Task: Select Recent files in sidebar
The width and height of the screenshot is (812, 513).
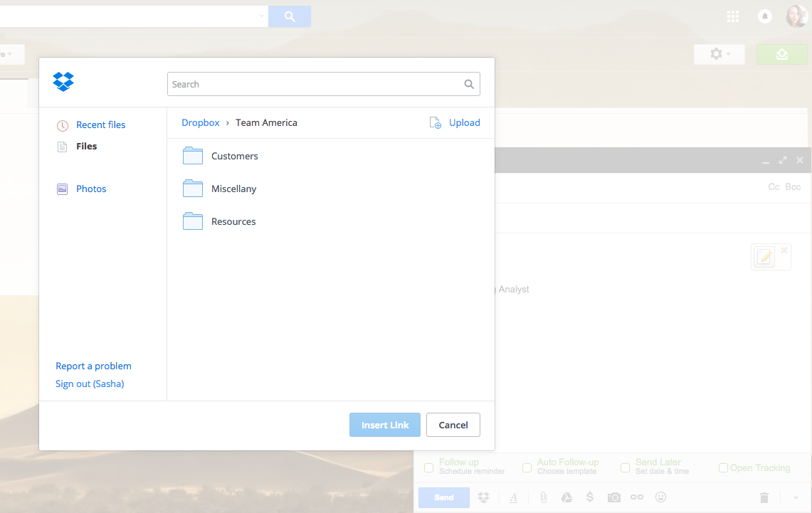Action: [x=100, y=125]
